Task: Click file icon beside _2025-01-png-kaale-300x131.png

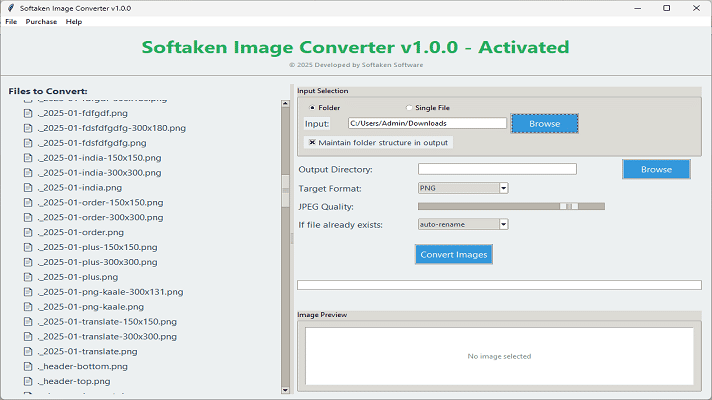Action: 28,292
